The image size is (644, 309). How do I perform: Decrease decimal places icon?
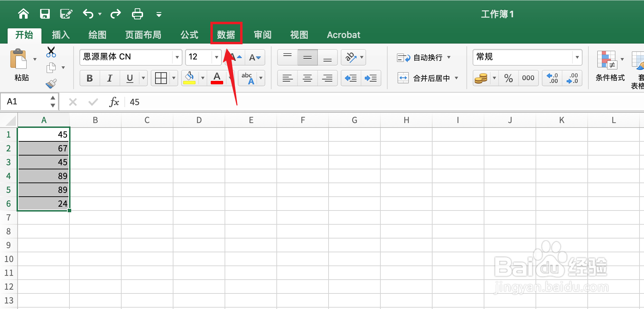(572, 78)
